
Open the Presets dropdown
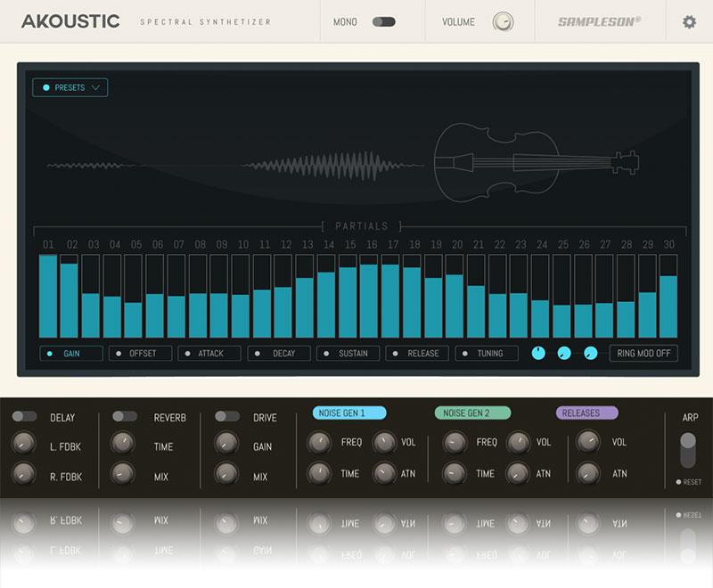pos(70,87)
